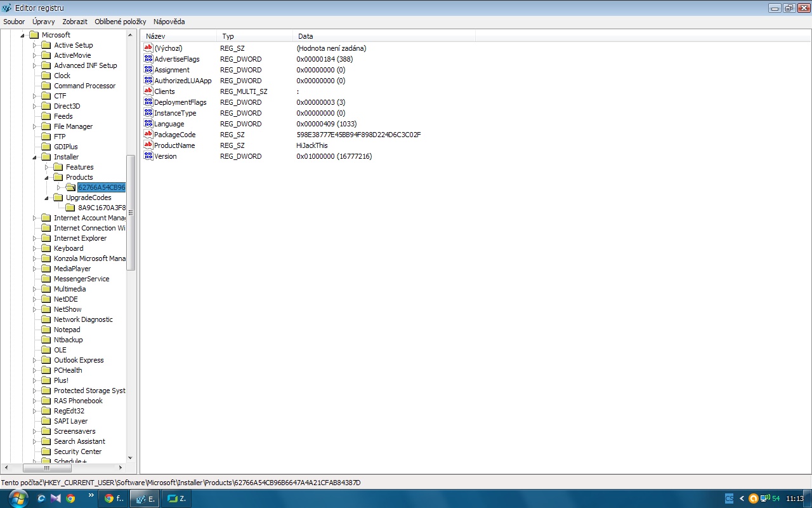Screen dimensions: 812x508
Task: Select the Direct3D registry key
Action: pyautogui.click(x=67, y=106)
